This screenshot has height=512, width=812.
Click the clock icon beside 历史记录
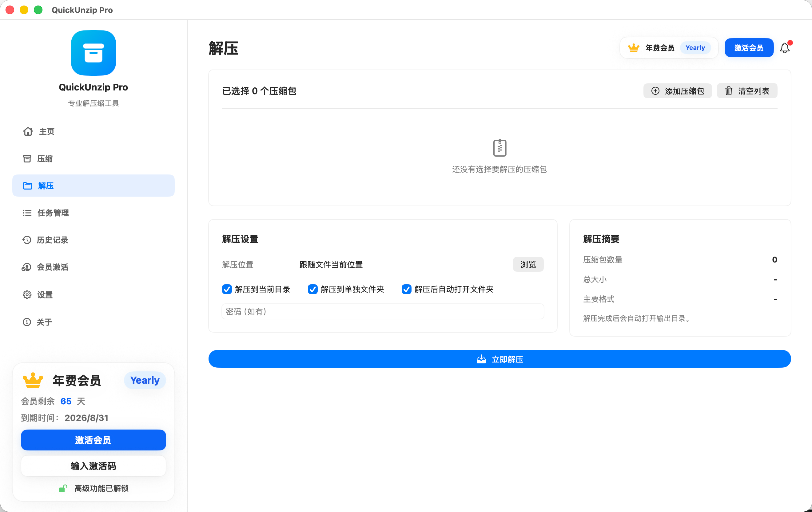[x=27, y=240]
